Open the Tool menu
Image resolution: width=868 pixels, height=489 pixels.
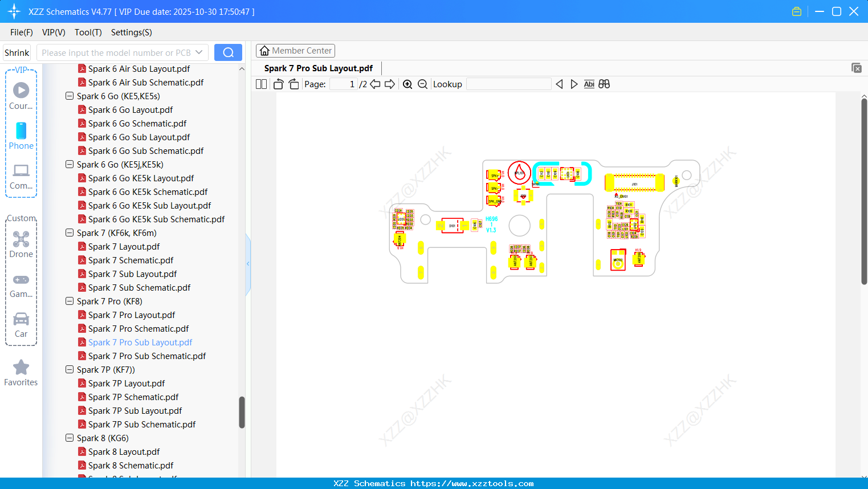88,32
